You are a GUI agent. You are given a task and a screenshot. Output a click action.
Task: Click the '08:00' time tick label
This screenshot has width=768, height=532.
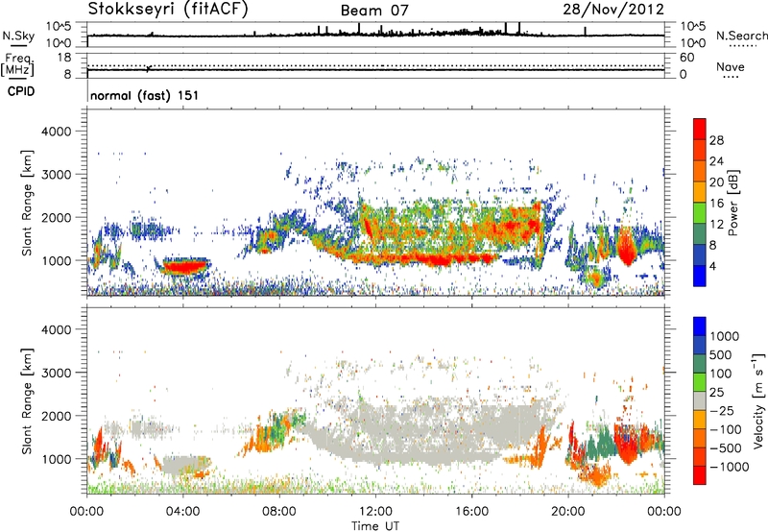coord(279,512)
